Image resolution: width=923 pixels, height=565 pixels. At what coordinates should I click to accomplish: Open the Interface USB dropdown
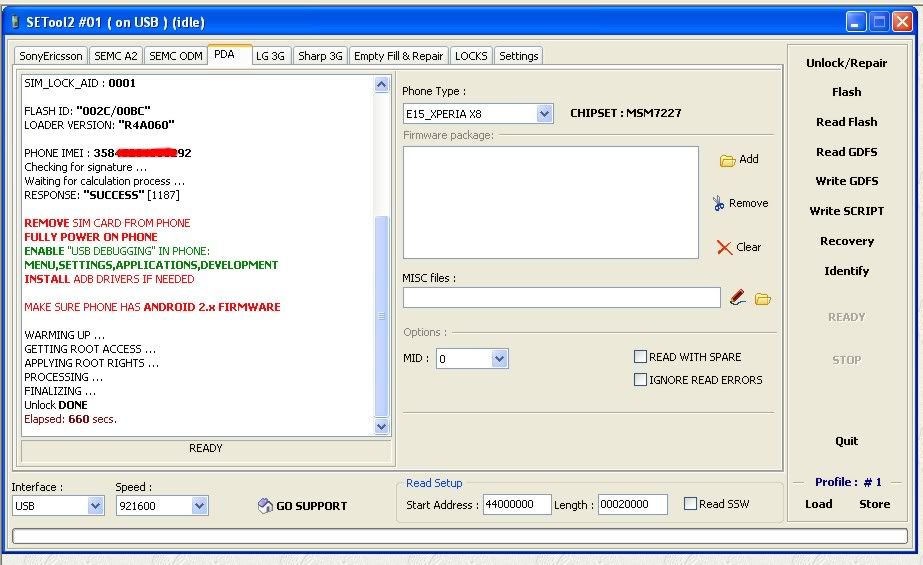(95, 506)
